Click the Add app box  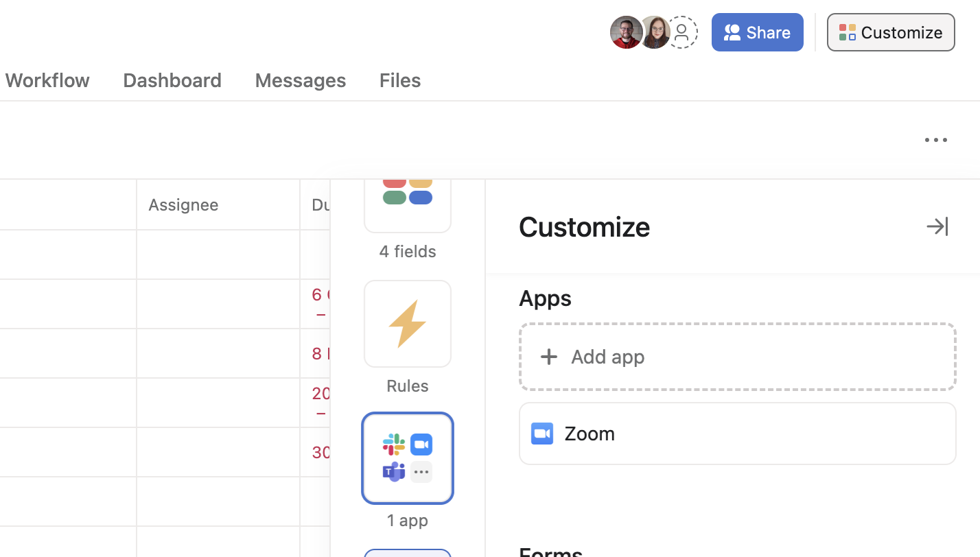pos(738,357)
